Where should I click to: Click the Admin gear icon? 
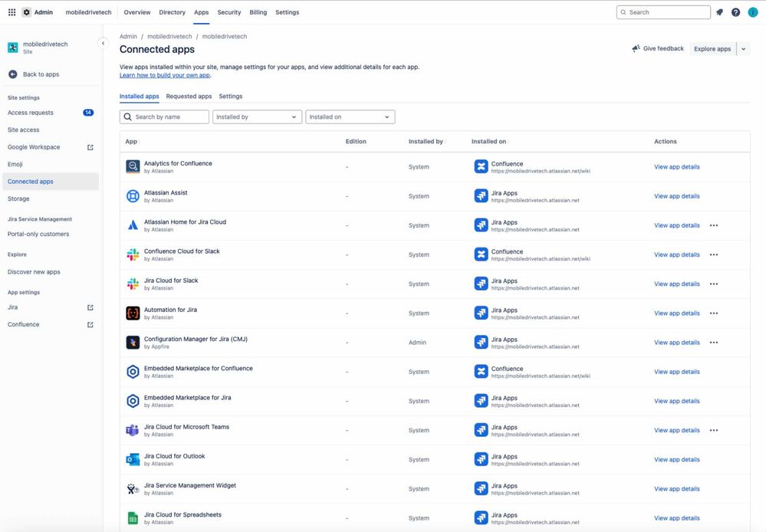[27, 12]
